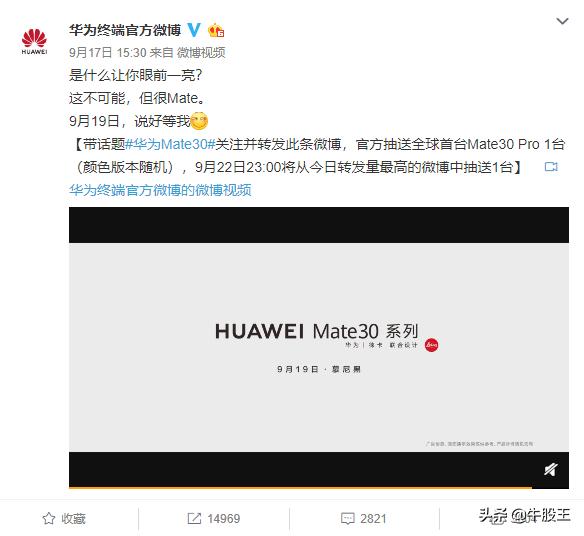Click the smiling emoji in the post

point(199,121)
